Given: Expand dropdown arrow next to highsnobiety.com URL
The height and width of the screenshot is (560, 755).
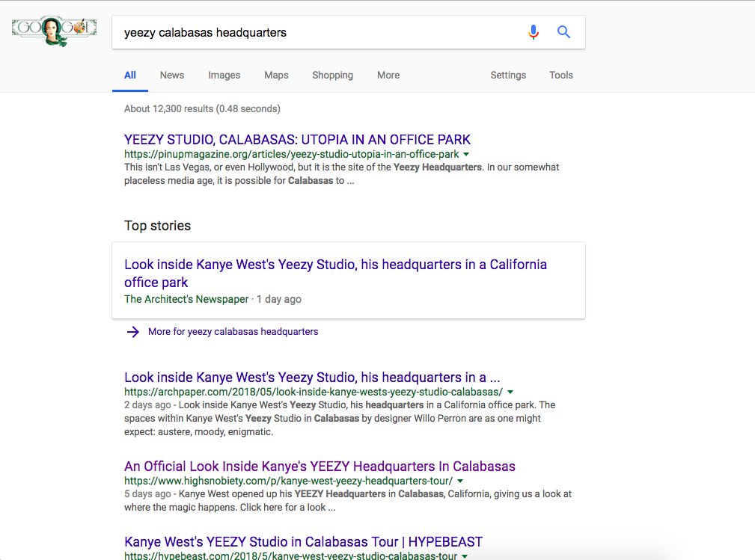Looking at the screenshot, I should tap(460, 481).
